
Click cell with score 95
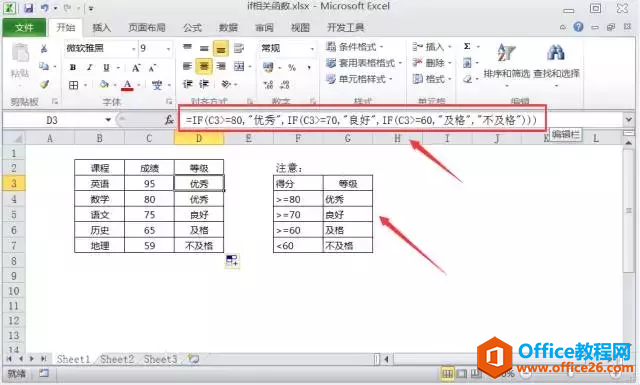pyautogui.click(x=149, y=184)
